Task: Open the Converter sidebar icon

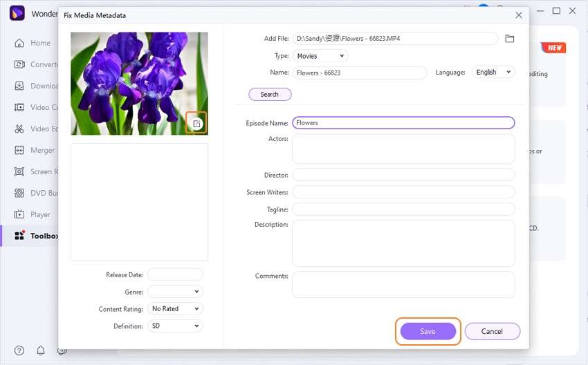Action: click(x=19, y=64)
